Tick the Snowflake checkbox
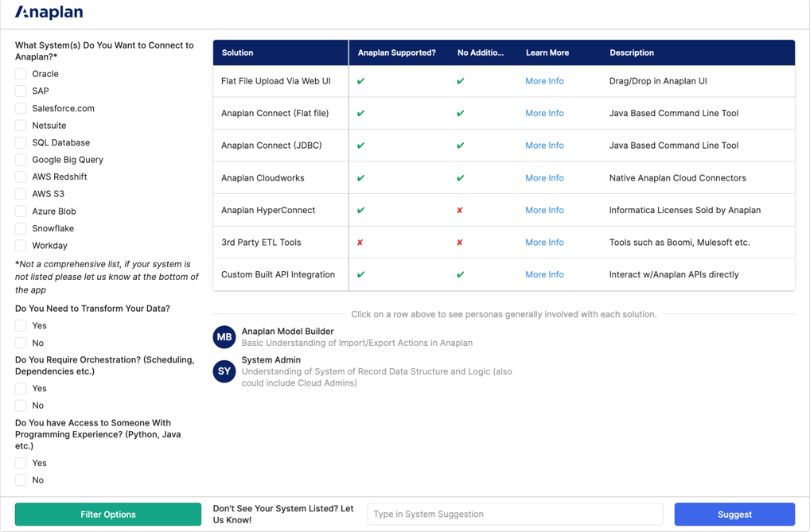The width and height of the screenshot is (810, 532). click(x=21, y=228)
